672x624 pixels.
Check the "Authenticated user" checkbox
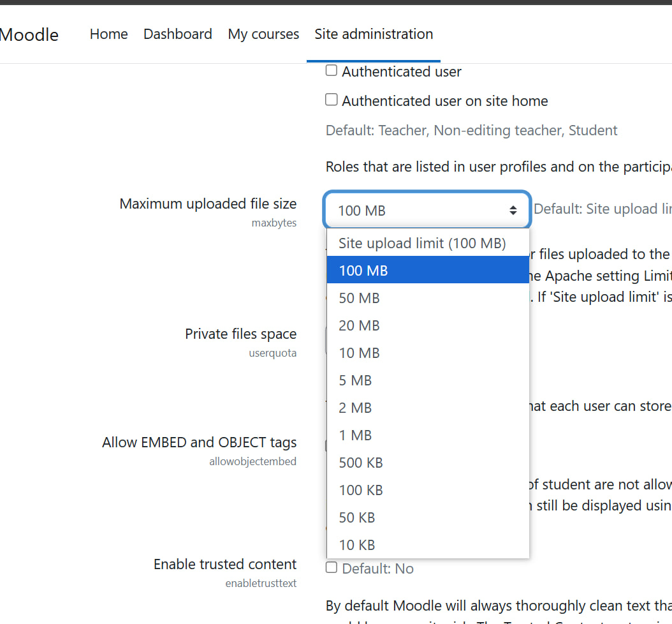(331, 70)
